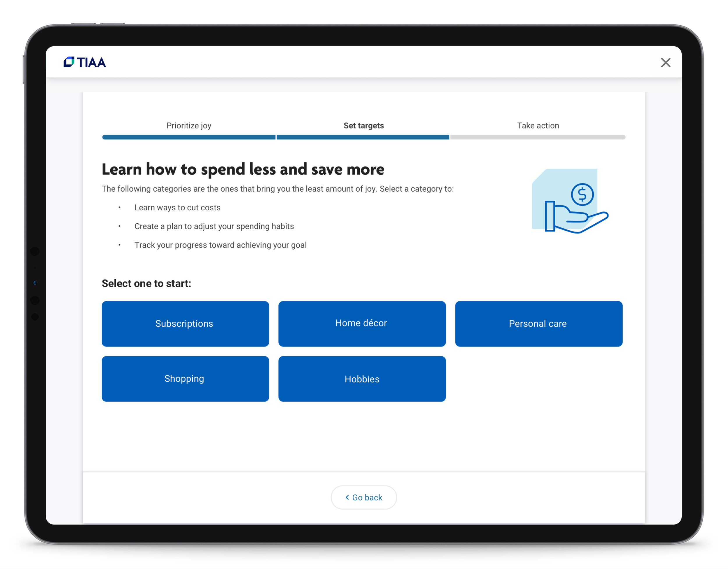This screenshot has width=728, height=569.
Task: Open the Set targets step label
Action: pyautogui.click(x=363, y=126)
